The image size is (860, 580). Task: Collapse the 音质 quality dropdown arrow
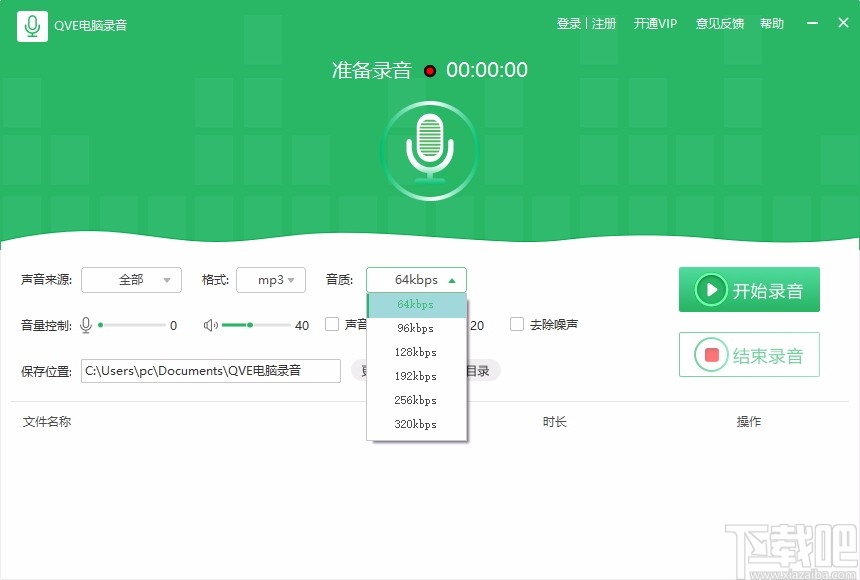pos(453,280)
